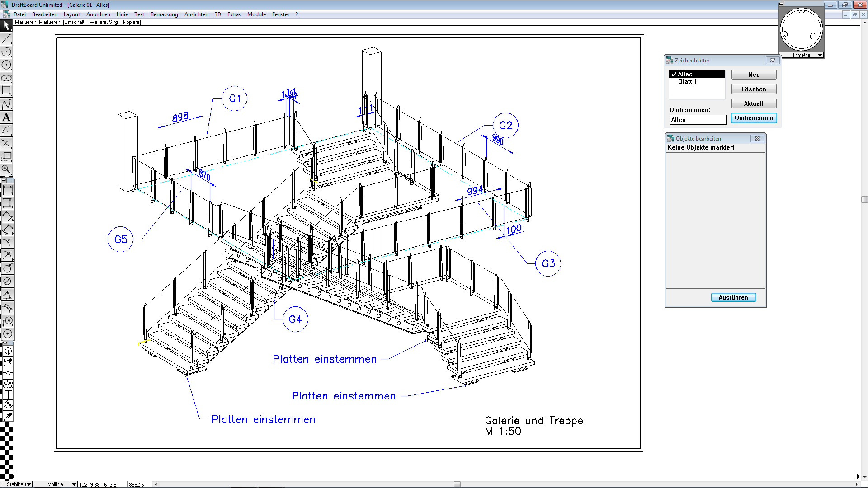Select the single Line drawing tool
The height and width of the screenshot is (488, 868).
point(6,39)
